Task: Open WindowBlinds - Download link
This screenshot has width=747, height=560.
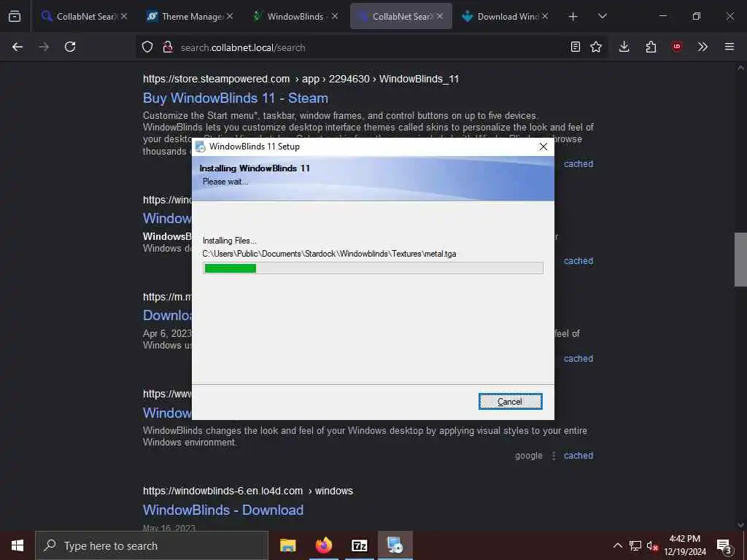Action: pyautogui.click(x=223, y=510)
